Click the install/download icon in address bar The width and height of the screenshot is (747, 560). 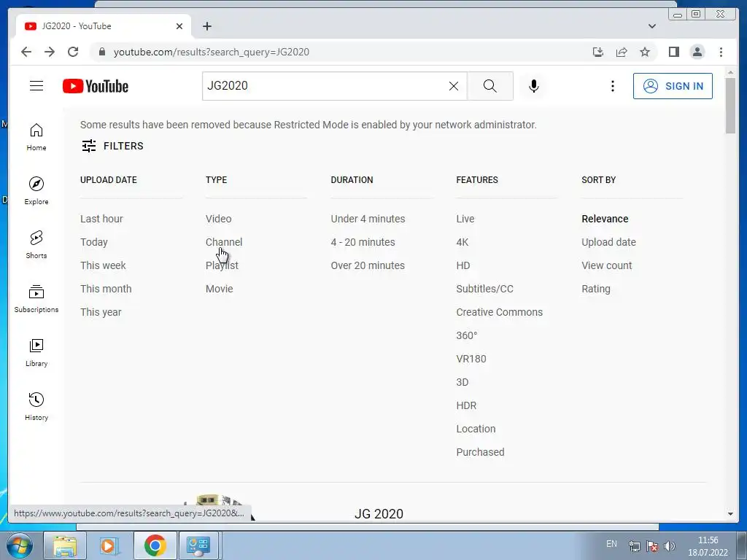[598, 52]
